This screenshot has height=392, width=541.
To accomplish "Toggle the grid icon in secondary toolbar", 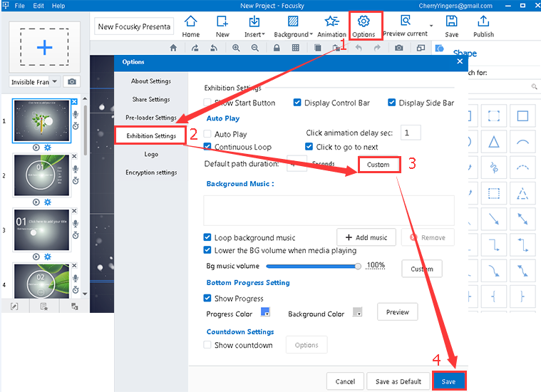I will (x=296, y=48).
